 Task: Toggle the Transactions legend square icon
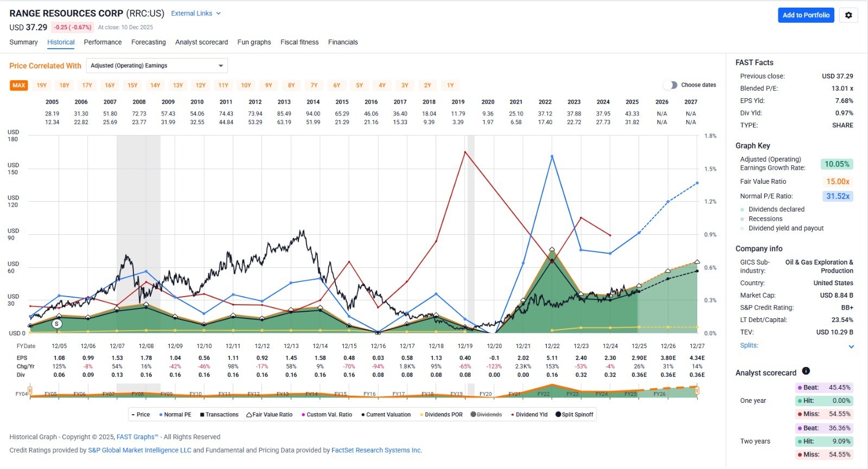point(202,415)
